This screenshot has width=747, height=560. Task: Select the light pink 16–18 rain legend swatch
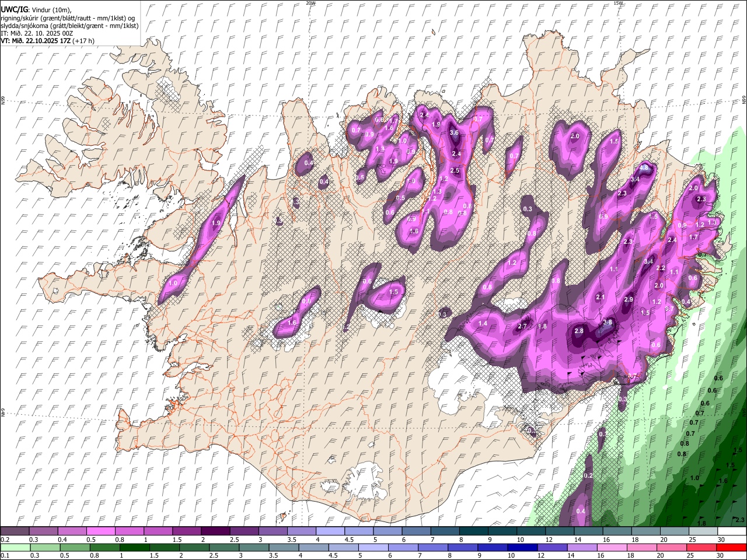pyautogui.click(x=612, y=547)
